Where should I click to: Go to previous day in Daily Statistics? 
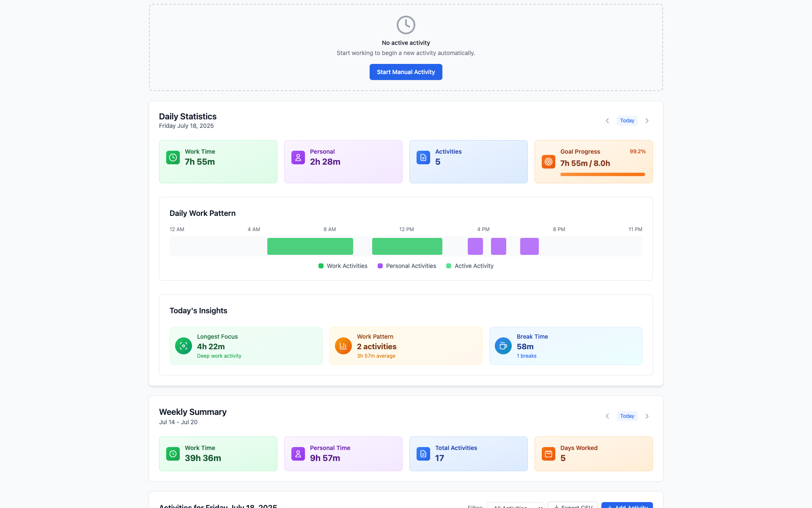607,121
